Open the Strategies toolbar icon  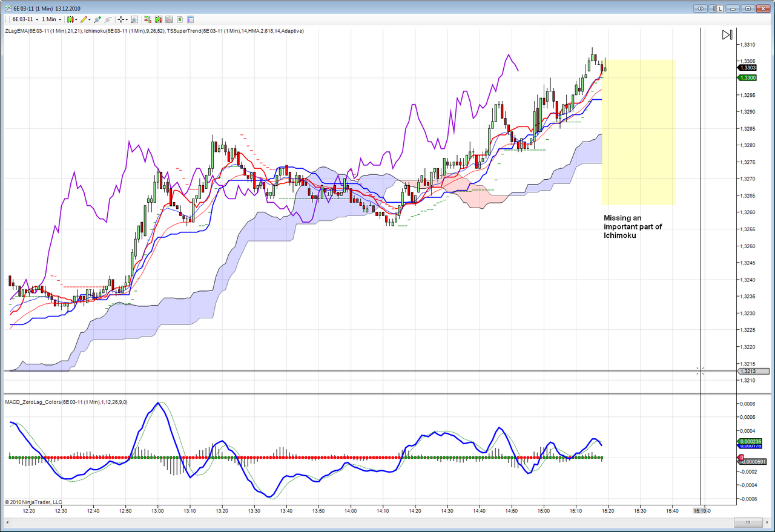click(180, 19)
